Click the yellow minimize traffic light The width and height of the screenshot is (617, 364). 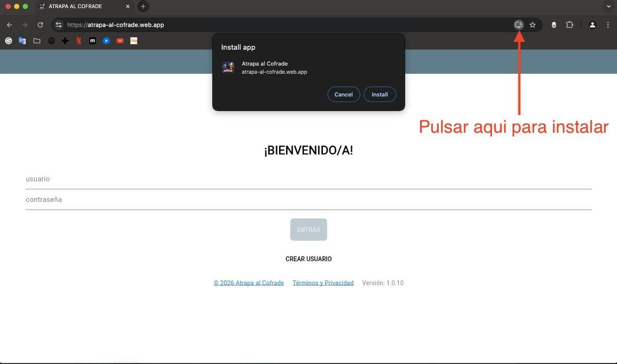point(17,7)
